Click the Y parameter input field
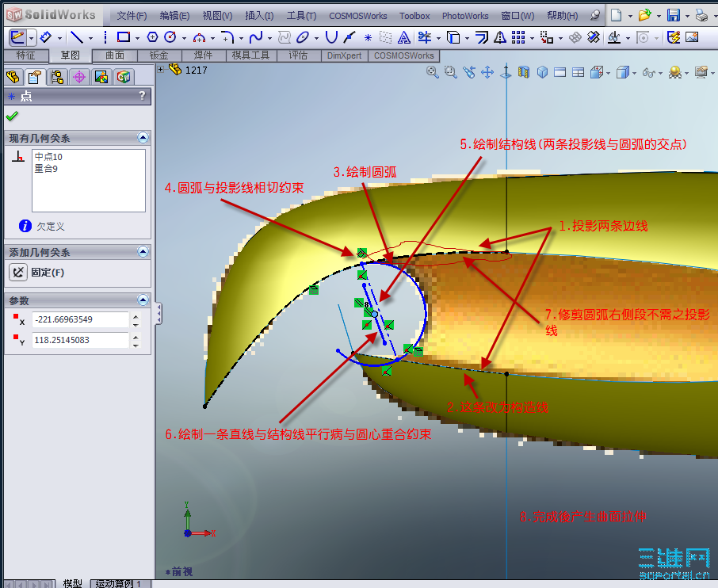This screenshot has width=718, height=588. [x=80, y=340]
